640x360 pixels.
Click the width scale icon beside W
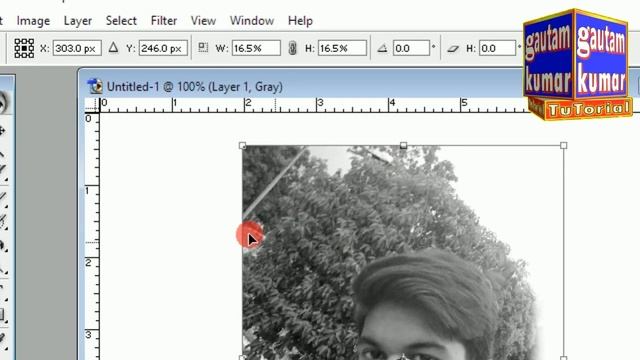pos(203,47)
